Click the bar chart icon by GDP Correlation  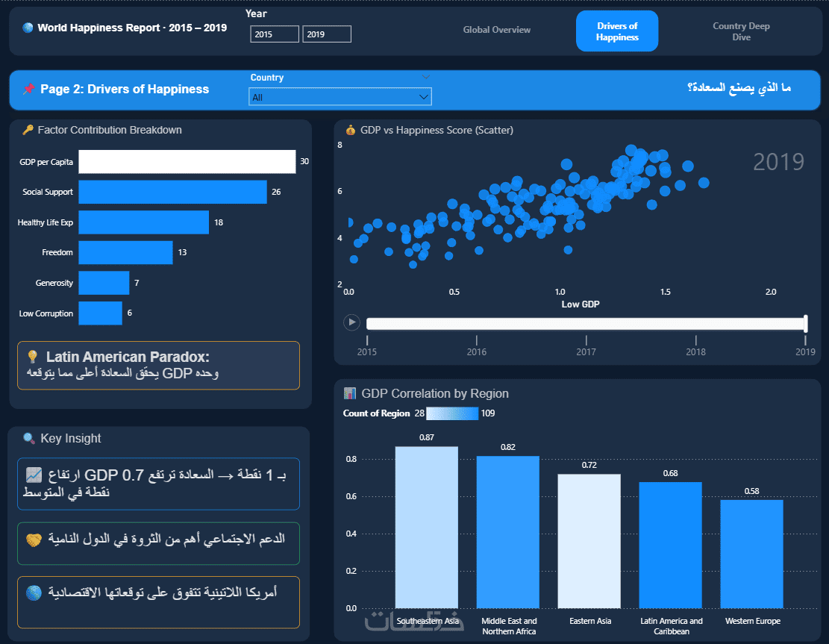tap(349, 393)
